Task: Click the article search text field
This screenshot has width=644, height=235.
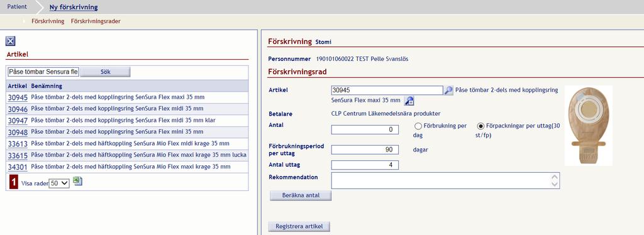Action: pyautogui.click(x=43, y=72)
